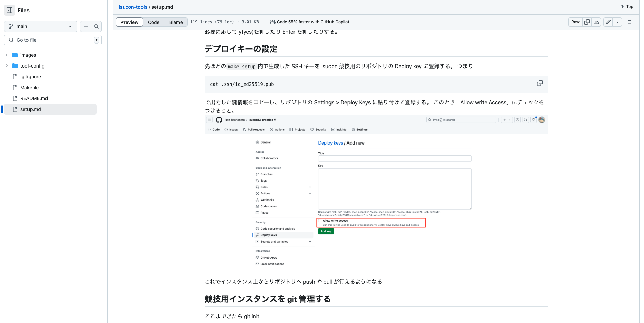Viewport: 644px width, 323px height.
Task: Open the file outline symbols panel
Action: (629, 22)
